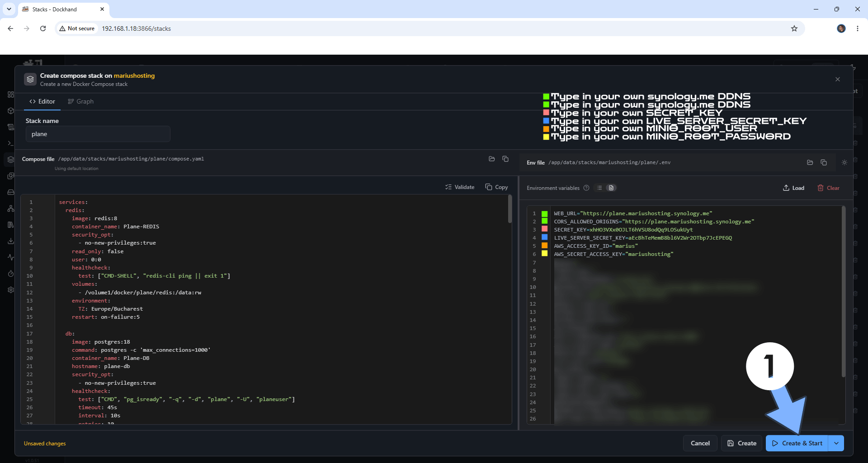Open the Environment variables help tooltip

coord(586,188)
